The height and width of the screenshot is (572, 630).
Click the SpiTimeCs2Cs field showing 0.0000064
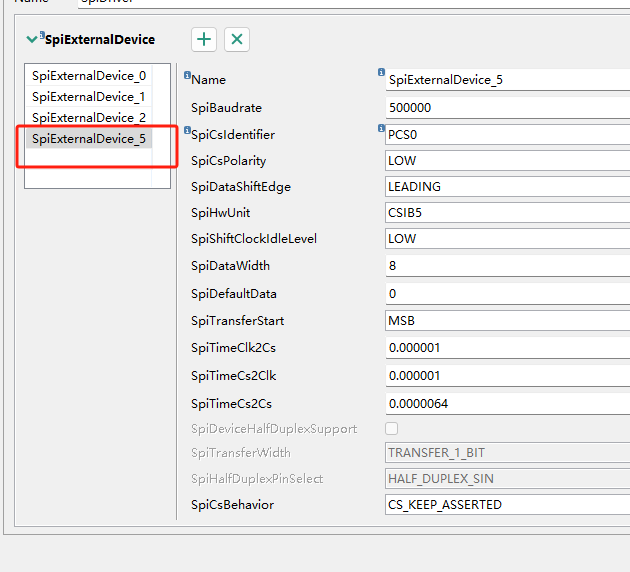(507, 403)
